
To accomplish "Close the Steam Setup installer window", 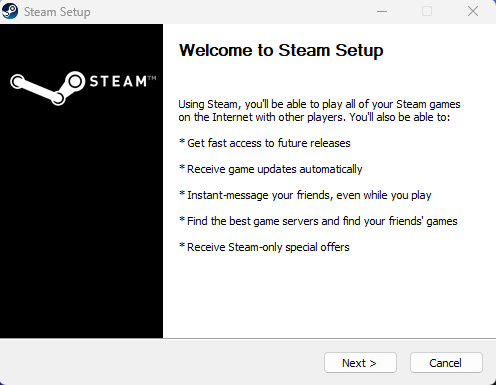I will tap(473, 11).
